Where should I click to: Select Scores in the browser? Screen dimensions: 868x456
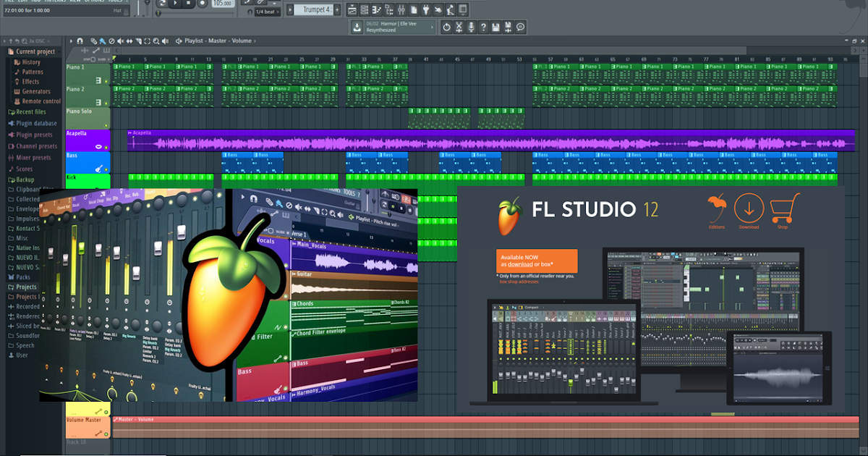[x=21, y=169]
